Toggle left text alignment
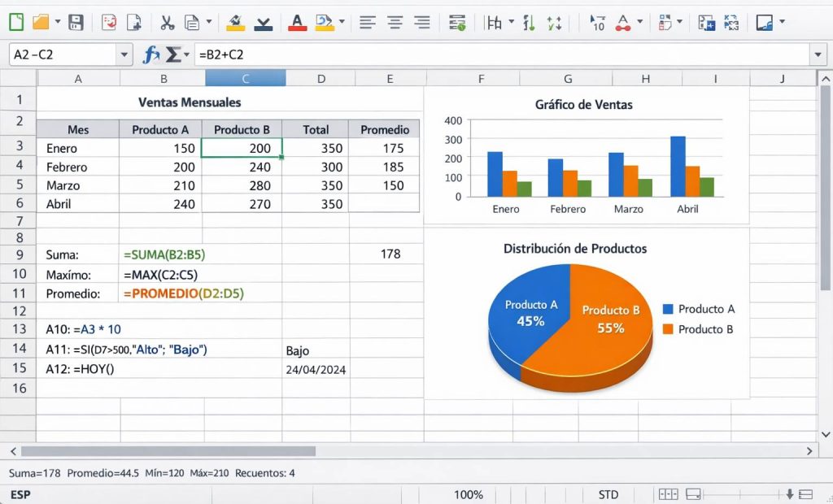This screenshot has height=504, width=833. (x=369, y=22)
